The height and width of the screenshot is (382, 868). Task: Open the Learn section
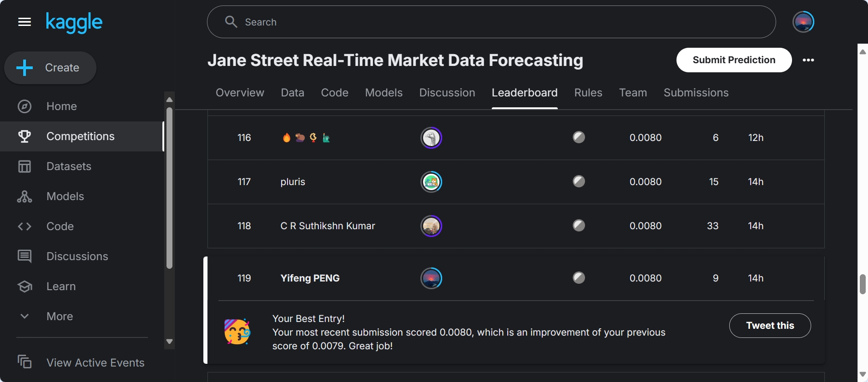tap(61, 286)
